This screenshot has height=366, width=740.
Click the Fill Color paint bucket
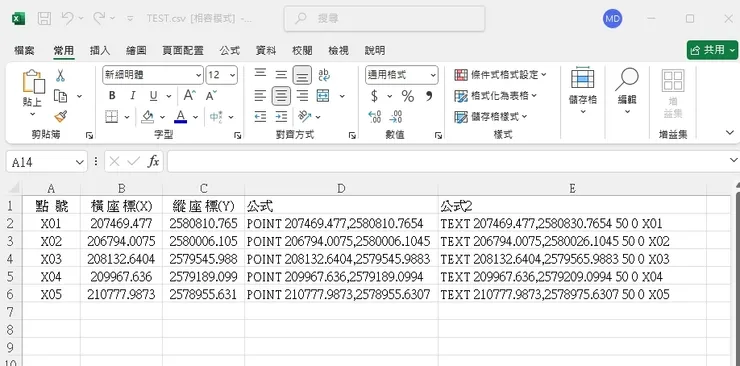[x=148, y=116]
